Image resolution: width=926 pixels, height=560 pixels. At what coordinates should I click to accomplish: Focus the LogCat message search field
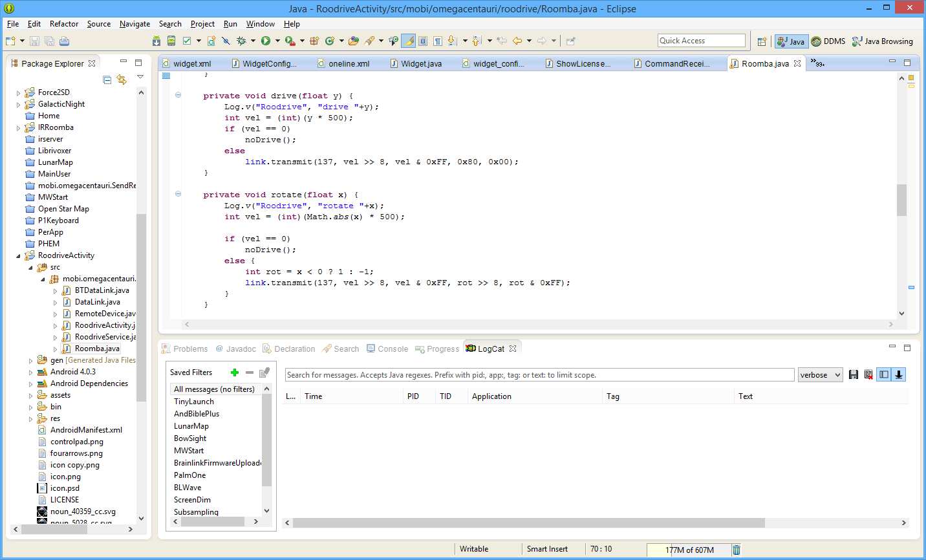coord(539,375)
